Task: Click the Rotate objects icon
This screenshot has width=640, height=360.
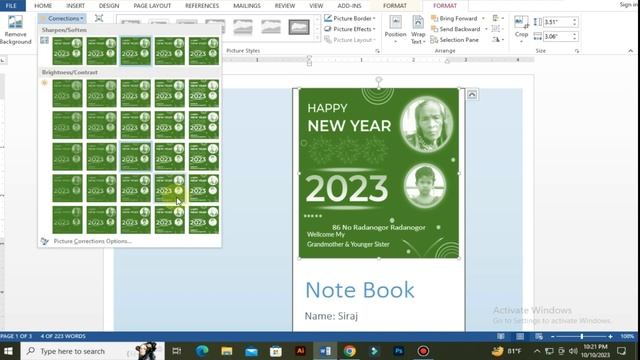Action: click(x=496, y=40)
